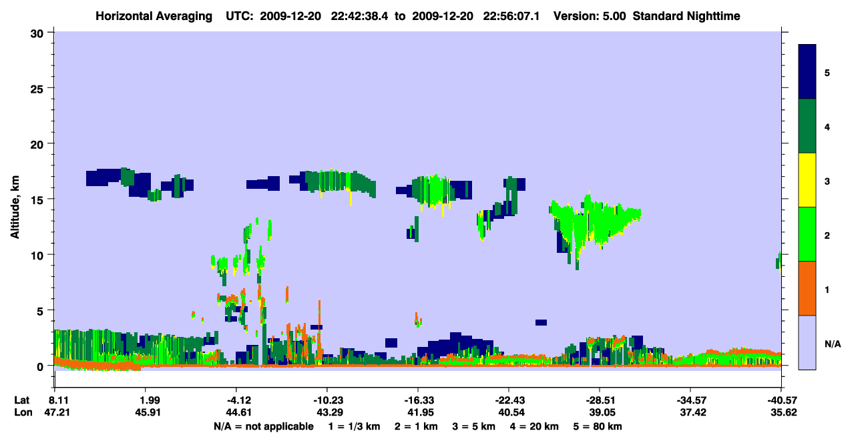
Task: Click the legend entry '3 = 5 km'
Action: [473, 426]
